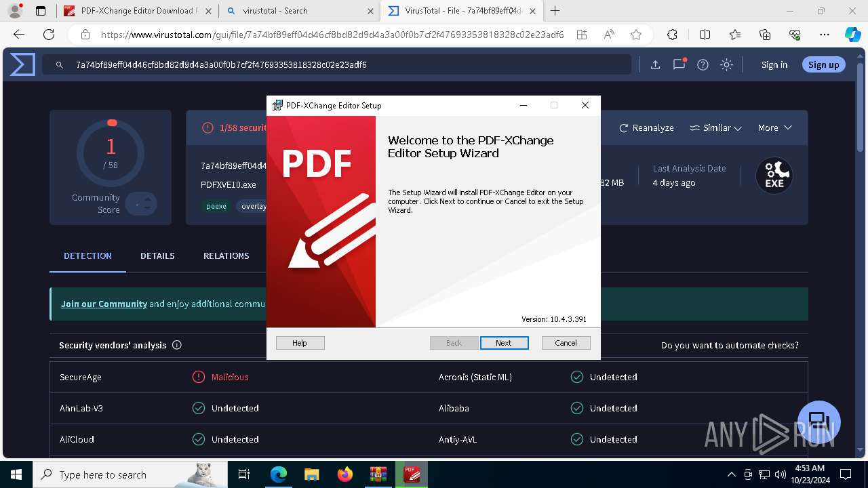View site information lock icon
Viewport: 868px width, 488px height.
point(85,35)
